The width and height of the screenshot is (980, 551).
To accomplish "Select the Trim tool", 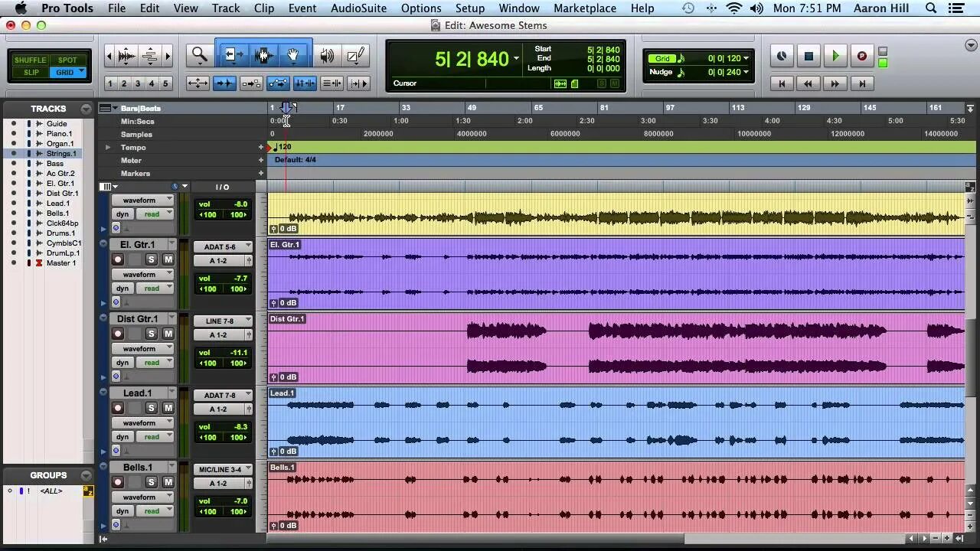I will click(233, 56).
